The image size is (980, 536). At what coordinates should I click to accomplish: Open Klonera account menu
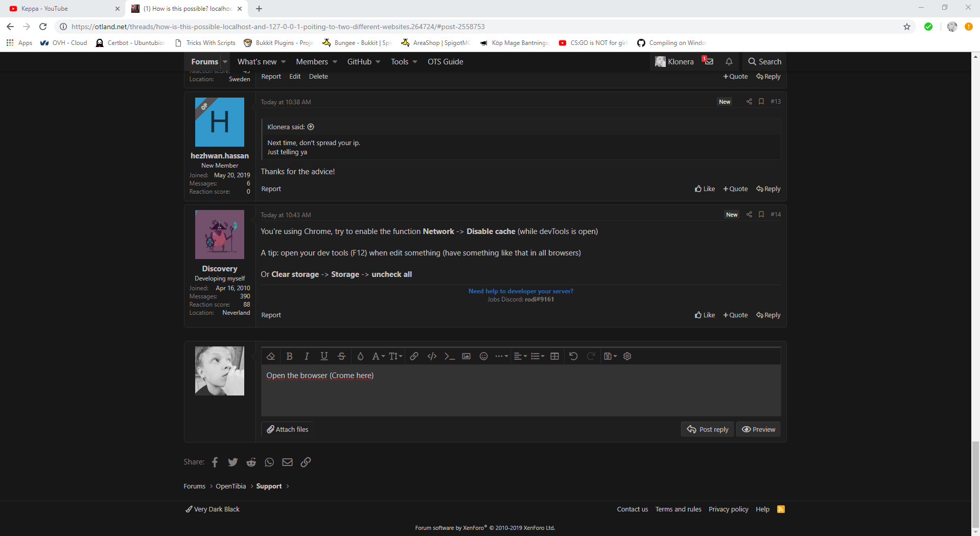[x=674, y=62]
